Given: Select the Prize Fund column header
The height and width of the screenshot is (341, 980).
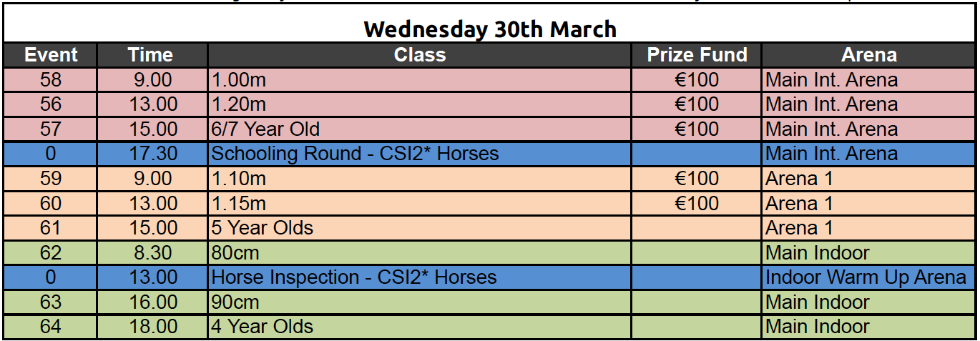Looking at the screenshot, I should (696, 55).
